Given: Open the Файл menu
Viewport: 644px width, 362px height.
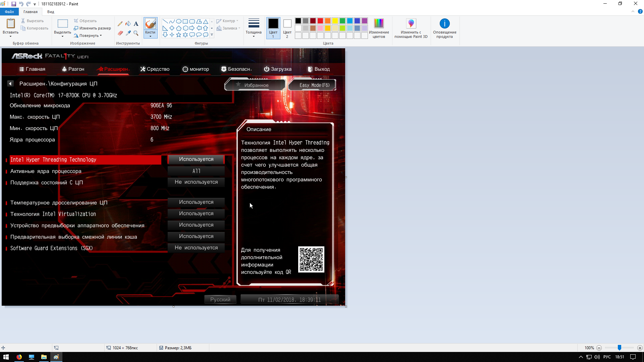Looking at the screenshot, I should pyautogui.click(x=9, y=12).
